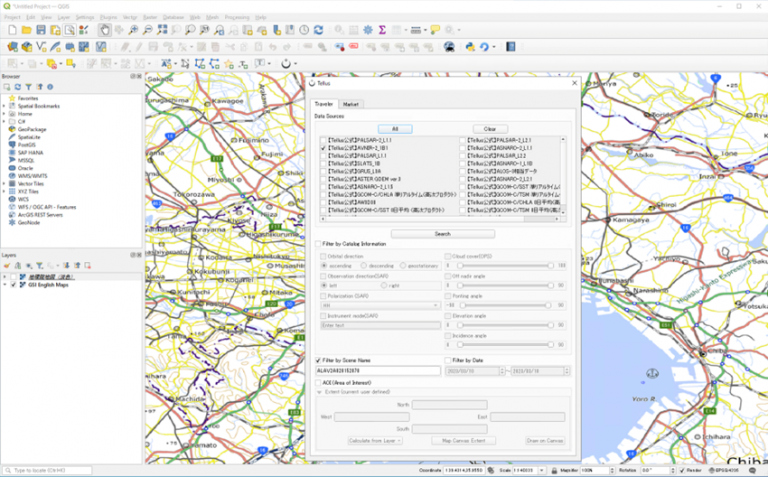Open the Temporal Controller clock icon
Viewport: 768px width, 477px height.
pos(304,30)
